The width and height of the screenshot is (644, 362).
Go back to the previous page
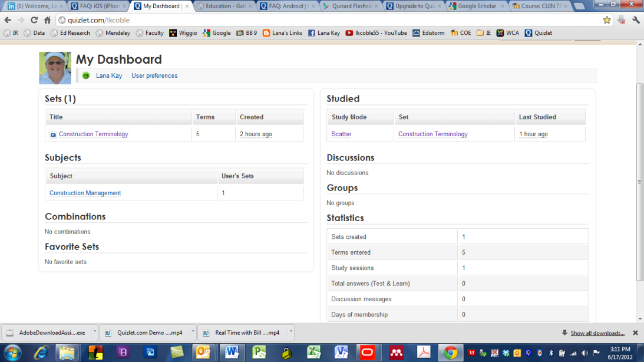(x=8, y=19)
